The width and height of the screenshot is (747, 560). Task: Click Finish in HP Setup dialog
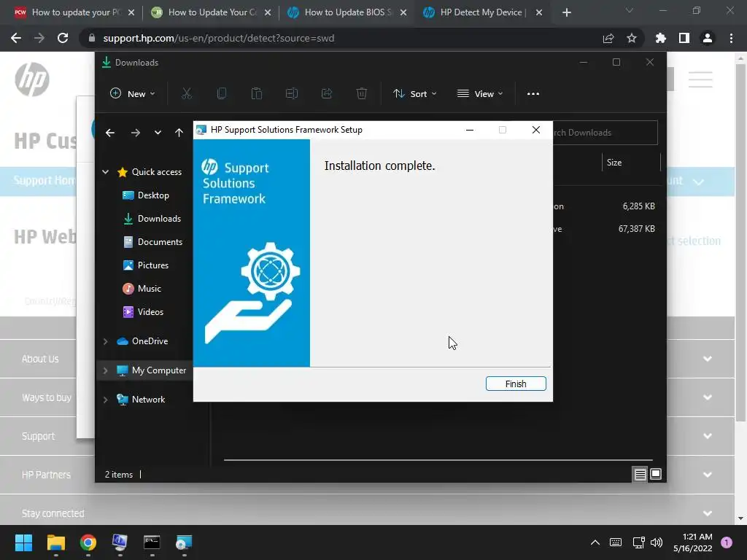516,384
